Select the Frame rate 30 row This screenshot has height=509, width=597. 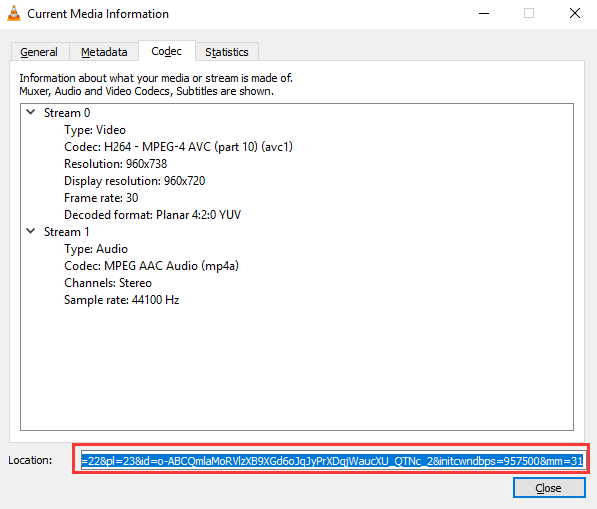101,198
